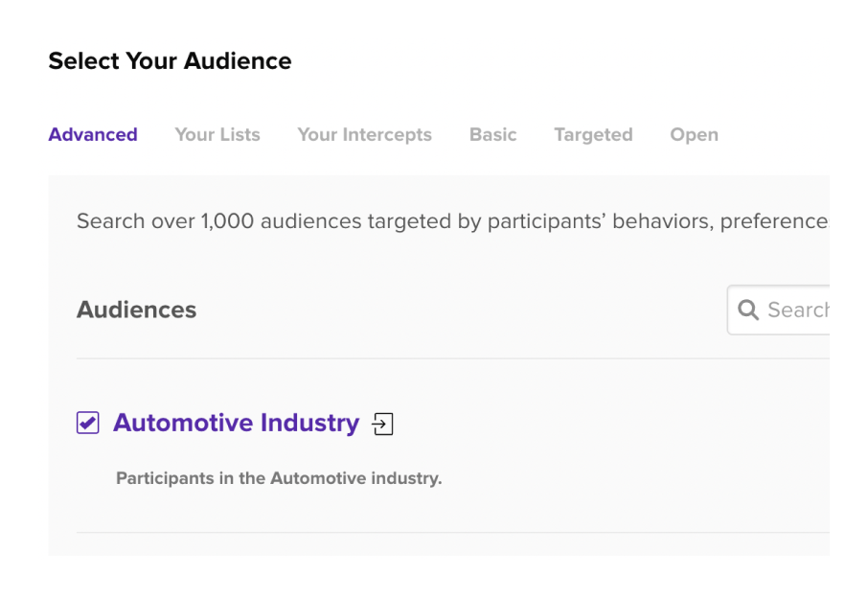Uncheck the Automotive Industry checkbox

(88, 423)
